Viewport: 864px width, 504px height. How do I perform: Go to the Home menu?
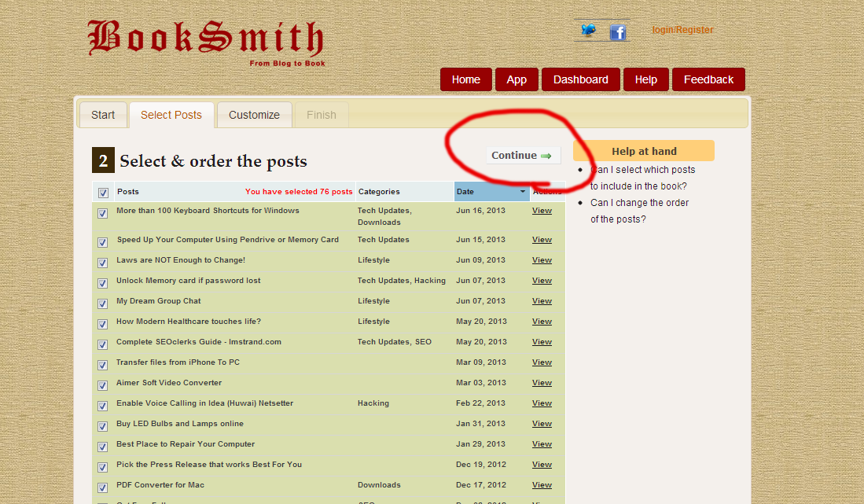465,79
